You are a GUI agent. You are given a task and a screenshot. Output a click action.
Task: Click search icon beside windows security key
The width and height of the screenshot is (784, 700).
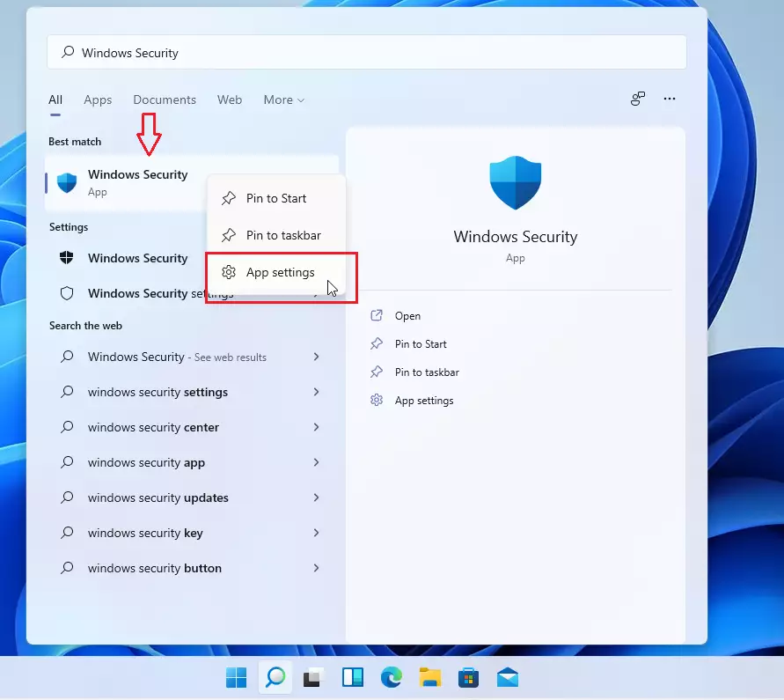(x=67, y=533)
